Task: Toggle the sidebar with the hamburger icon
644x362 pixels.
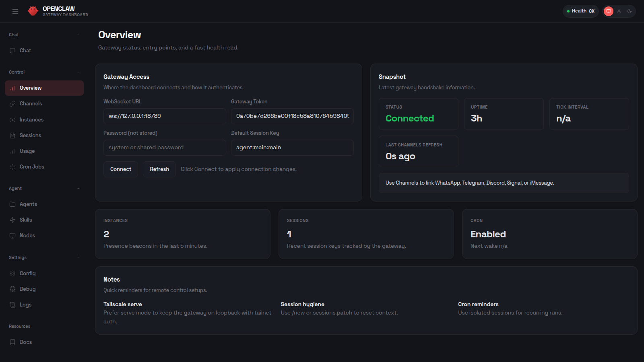Action: pyautogui.click(x=15, y=11)
